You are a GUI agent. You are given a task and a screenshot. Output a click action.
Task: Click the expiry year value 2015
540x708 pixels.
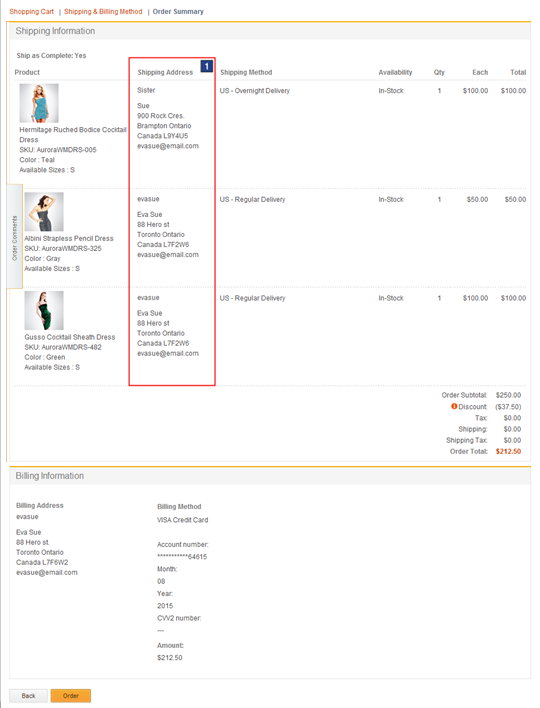coord(165,606)
